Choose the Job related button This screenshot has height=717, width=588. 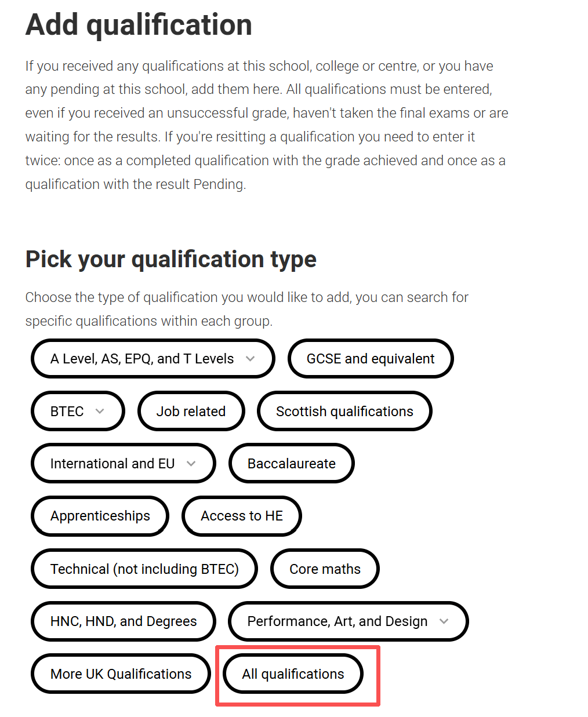[191, 411]
